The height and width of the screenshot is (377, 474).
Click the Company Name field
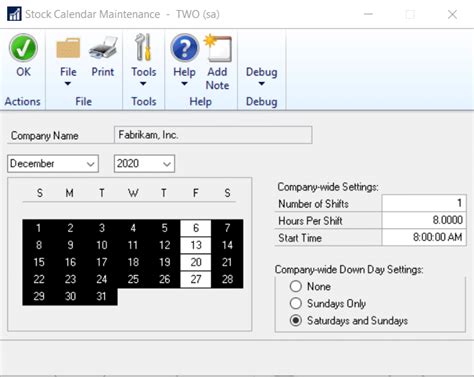tap(213, 135)
